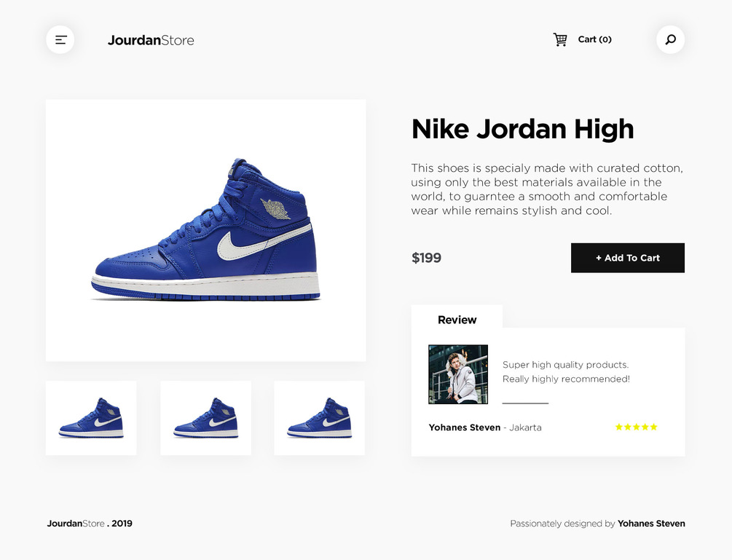
Task: Click the reviewer's profile photo
Action: coord(458,374)
